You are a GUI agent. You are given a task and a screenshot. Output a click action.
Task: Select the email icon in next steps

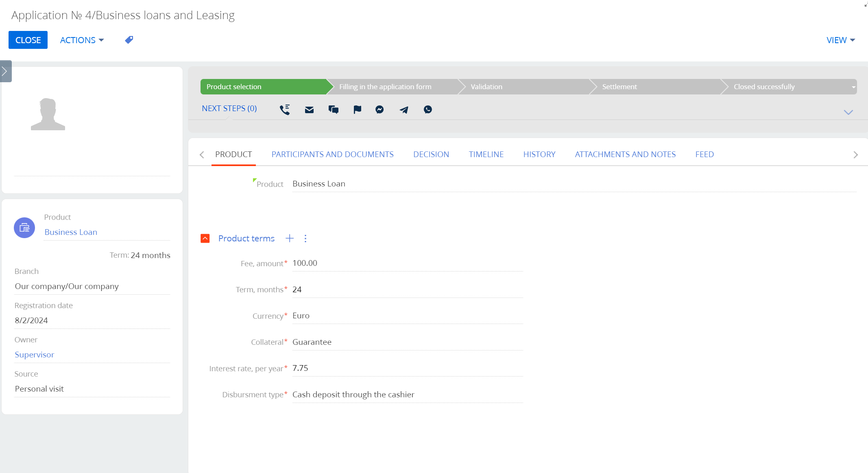pos(309,109)
